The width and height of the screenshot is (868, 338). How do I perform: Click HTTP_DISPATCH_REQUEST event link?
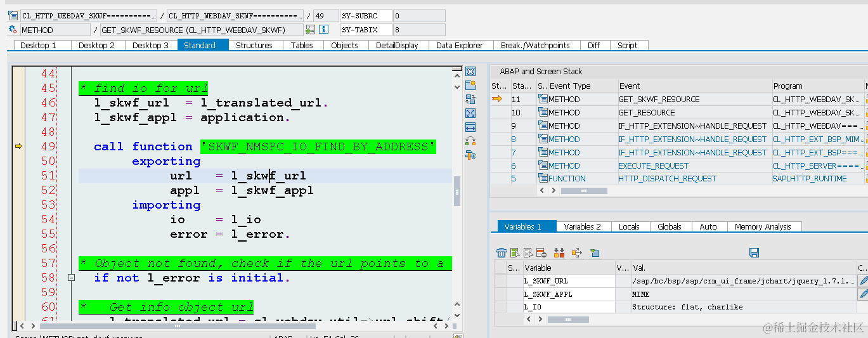667,179
